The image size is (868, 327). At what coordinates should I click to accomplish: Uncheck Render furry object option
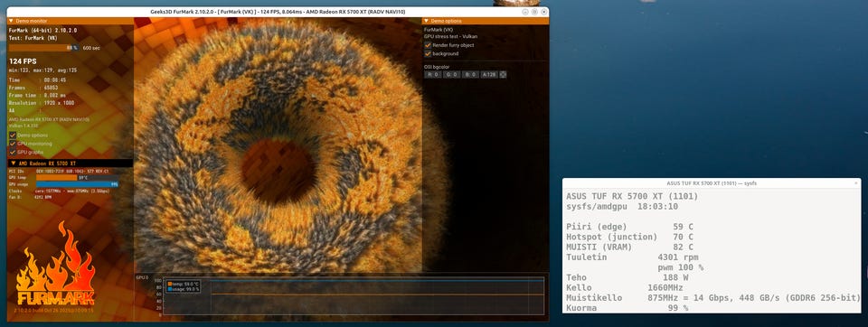pos(428,45)
